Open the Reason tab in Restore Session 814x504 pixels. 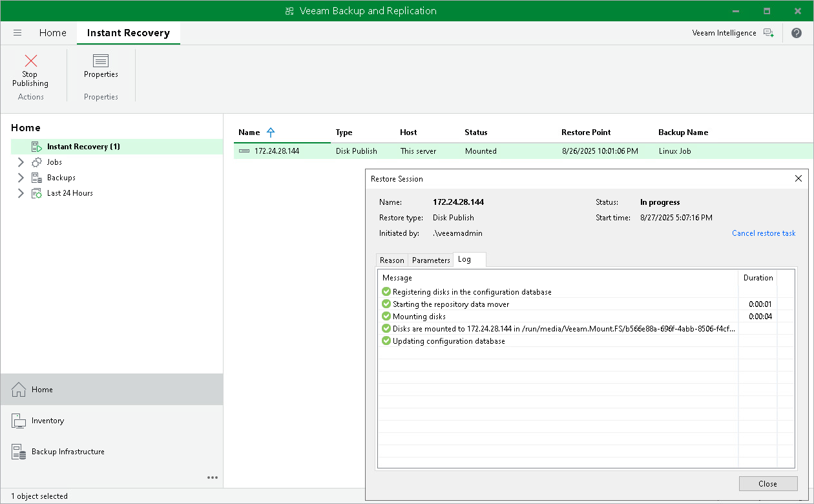coord(392,260)
